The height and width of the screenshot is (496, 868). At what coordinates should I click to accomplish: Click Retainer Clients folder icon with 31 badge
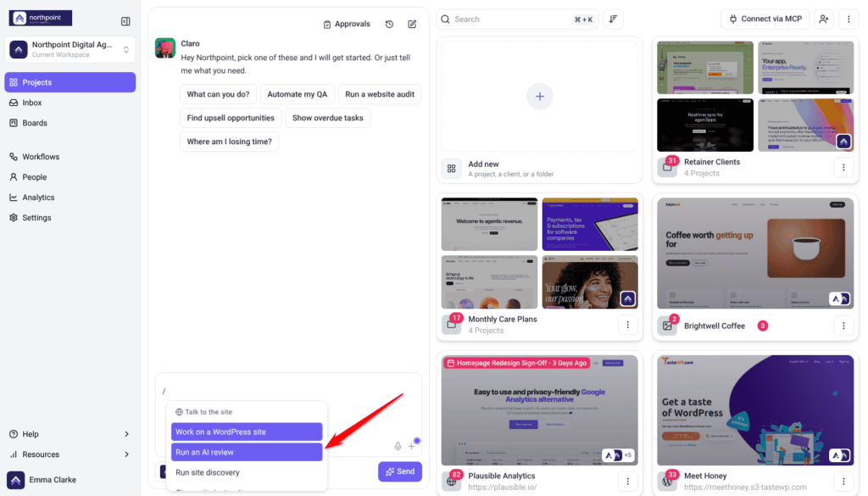tap(668, 167)
